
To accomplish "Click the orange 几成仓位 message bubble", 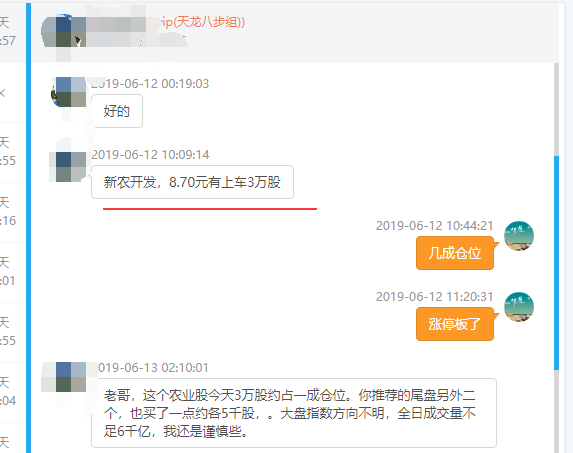I will point(455,253).
